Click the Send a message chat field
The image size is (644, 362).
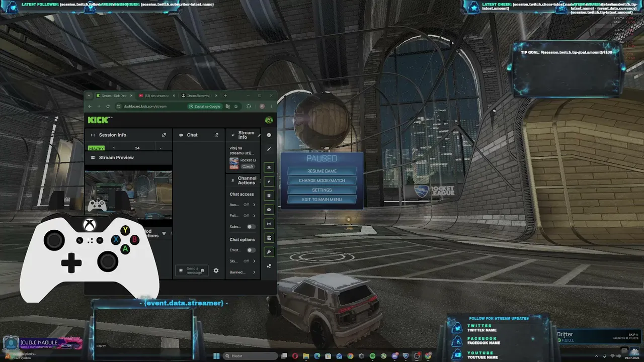[x=191, y=270]
